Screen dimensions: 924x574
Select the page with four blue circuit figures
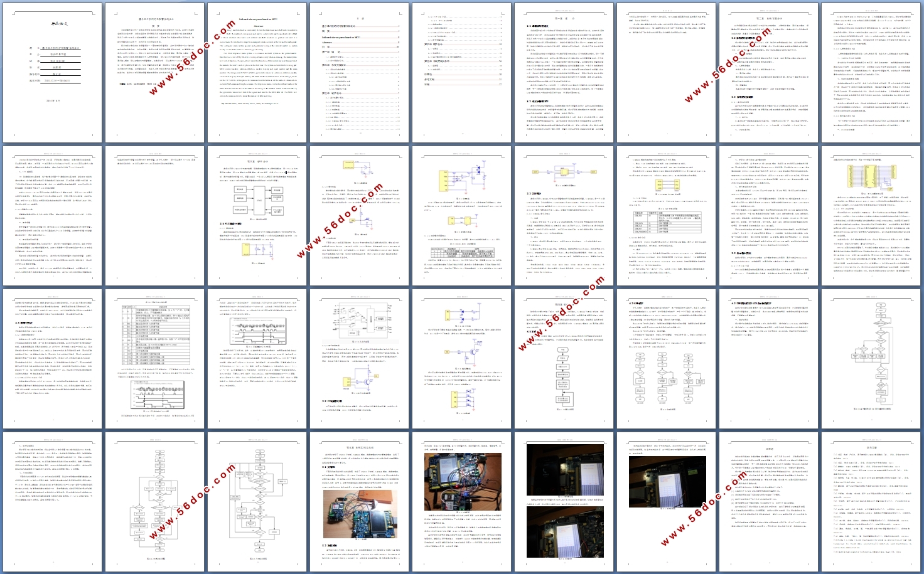[461, 359]
